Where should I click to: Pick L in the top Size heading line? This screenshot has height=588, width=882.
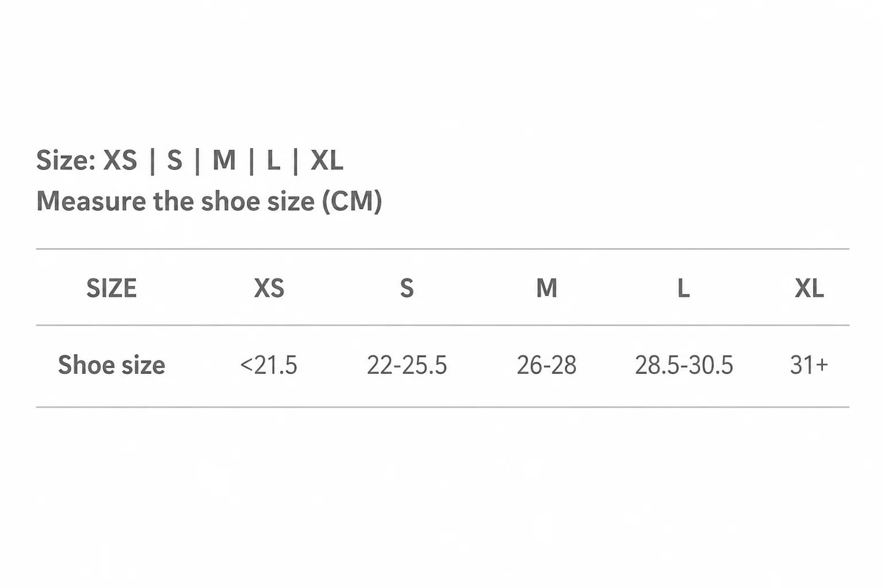tap(273, 160)
